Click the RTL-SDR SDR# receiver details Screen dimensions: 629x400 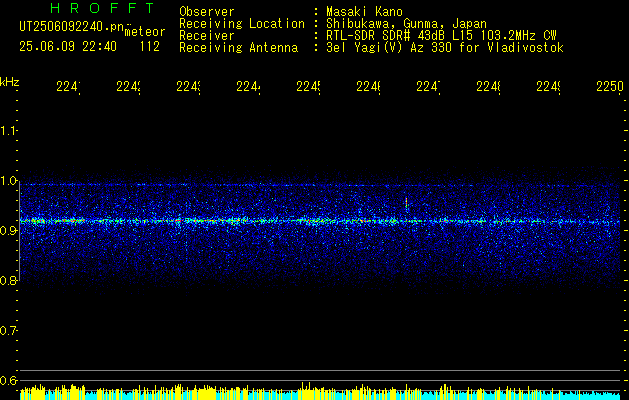click(x=441, y=36)
